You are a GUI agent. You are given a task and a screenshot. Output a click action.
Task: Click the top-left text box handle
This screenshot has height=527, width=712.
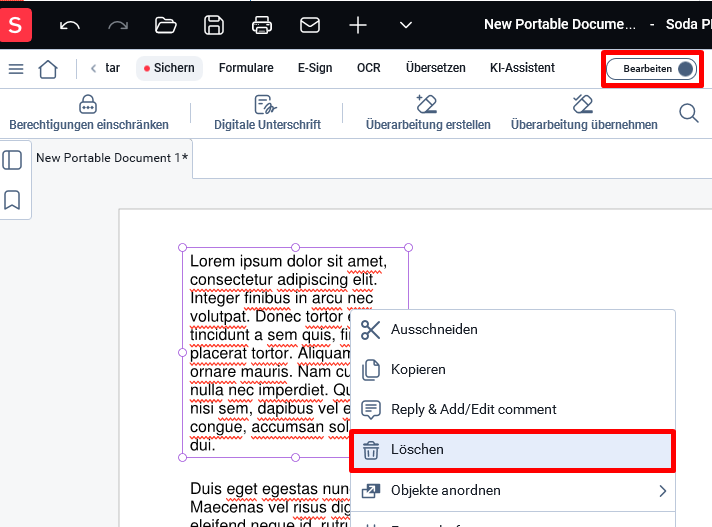coord(183,247)
